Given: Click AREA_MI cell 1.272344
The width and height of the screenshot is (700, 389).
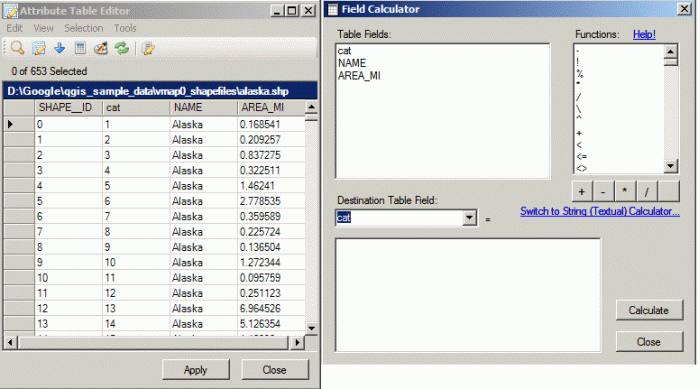Looking at the screenshot, I should (271, 262).
